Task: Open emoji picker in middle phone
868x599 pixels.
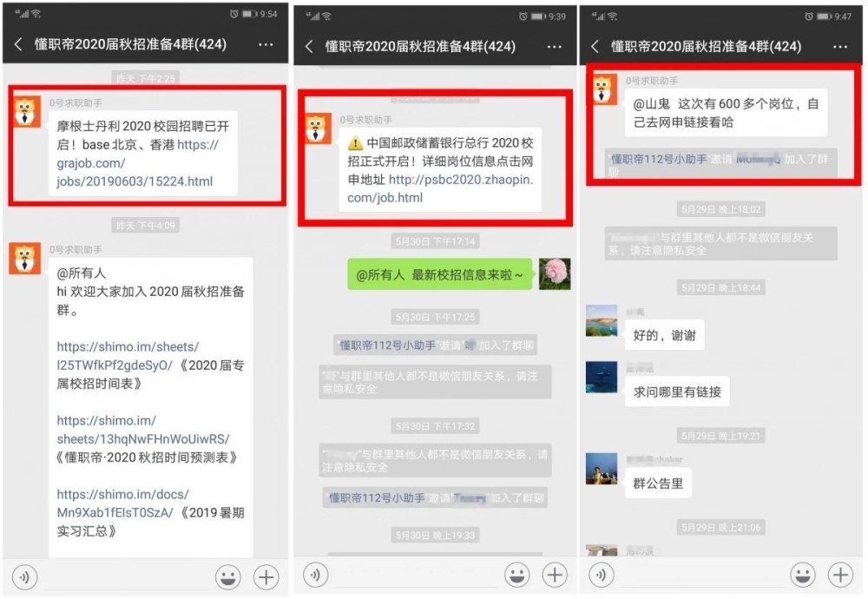Action: [x=517, y=576]
